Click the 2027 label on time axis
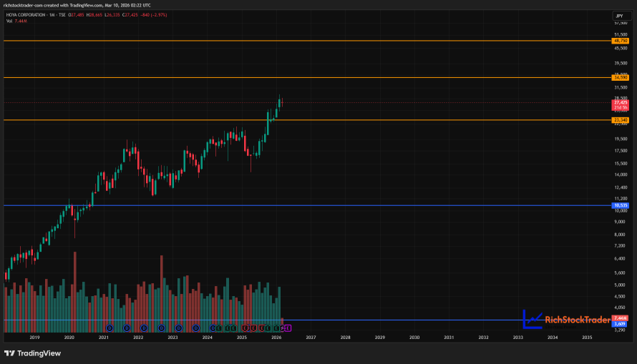Viewport: 637px width, 364px height. pyautogui.click(x=311, y=338)
